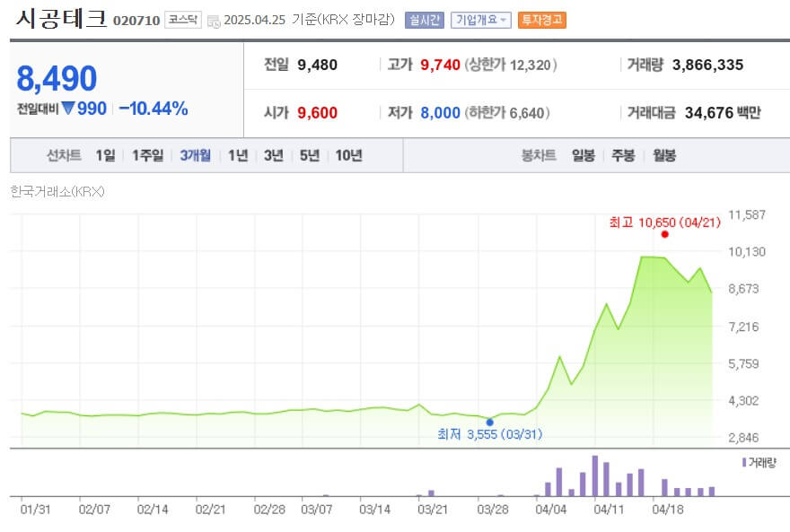The height and width of the screenshot is (532, 790).
Task: Click the lower limit price 6,640
Action: point(526,113)
